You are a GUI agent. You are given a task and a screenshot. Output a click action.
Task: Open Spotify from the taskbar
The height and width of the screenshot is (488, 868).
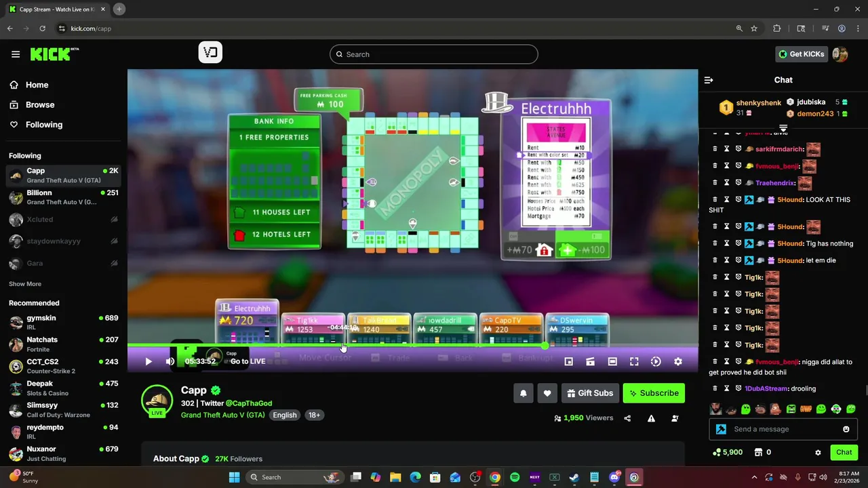(515, 477)
